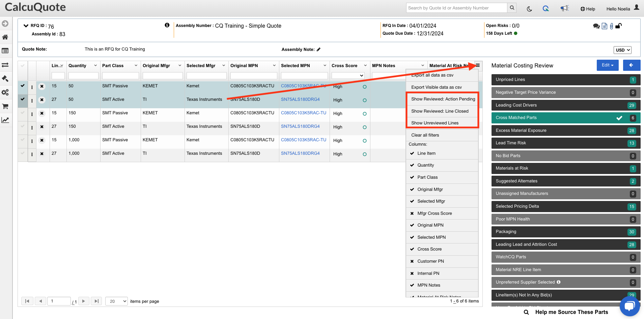This screenshot has height=319, width=644.
Task: Click the unlock padlock icon
Action: pos(618,26)
